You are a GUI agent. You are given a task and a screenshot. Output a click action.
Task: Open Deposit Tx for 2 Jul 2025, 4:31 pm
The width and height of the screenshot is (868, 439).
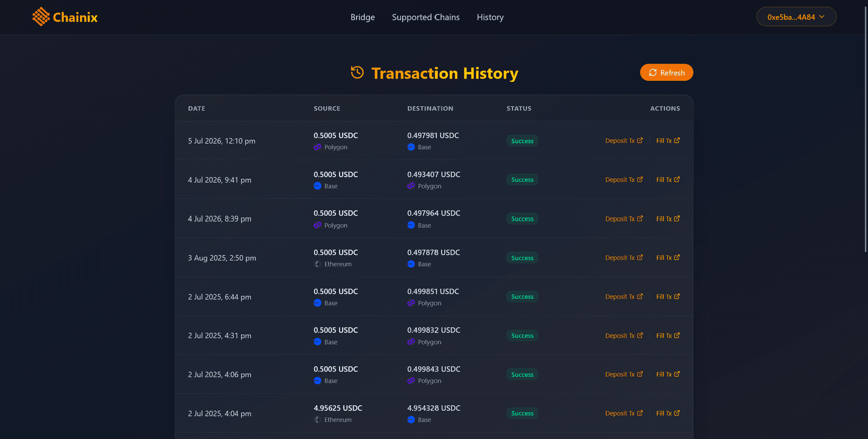(x=624, y=335)
